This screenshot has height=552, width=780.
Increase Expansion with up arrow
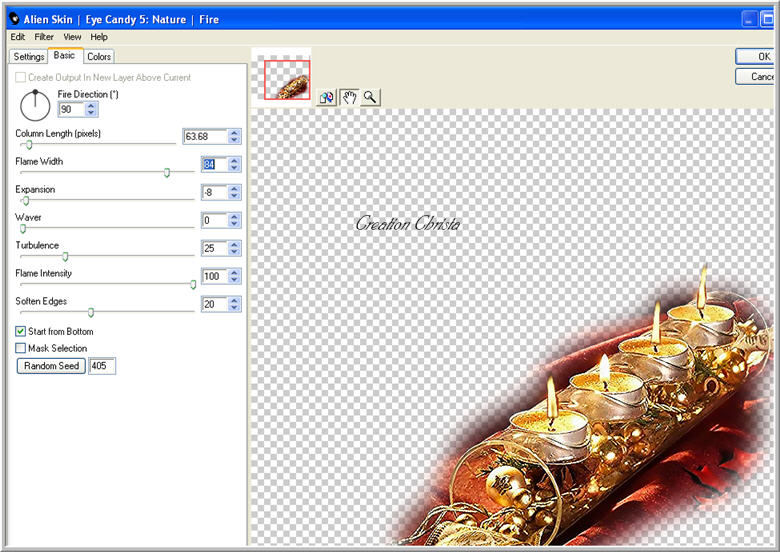click(234, 188)
